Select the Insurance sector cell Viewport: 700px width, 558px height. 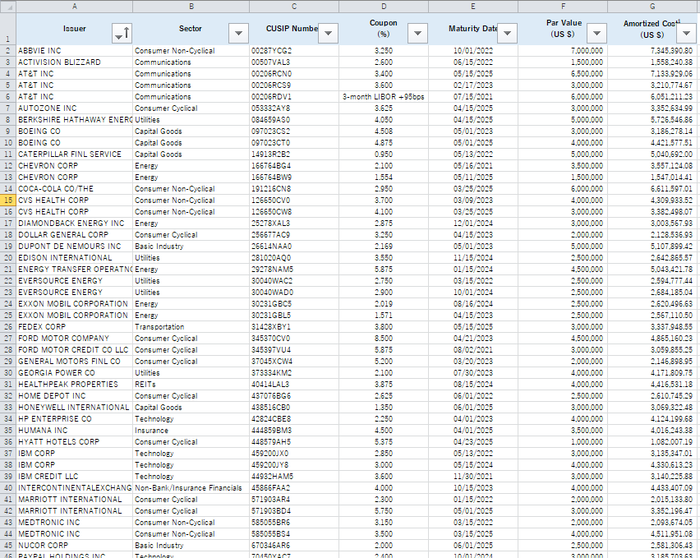point(191,430)
